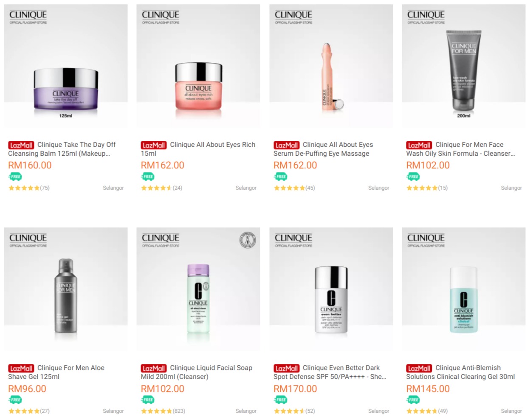Click LazMall badge on For Men Aloe Shave Gel
530x420 pixels.
click(x=21, y=368)
